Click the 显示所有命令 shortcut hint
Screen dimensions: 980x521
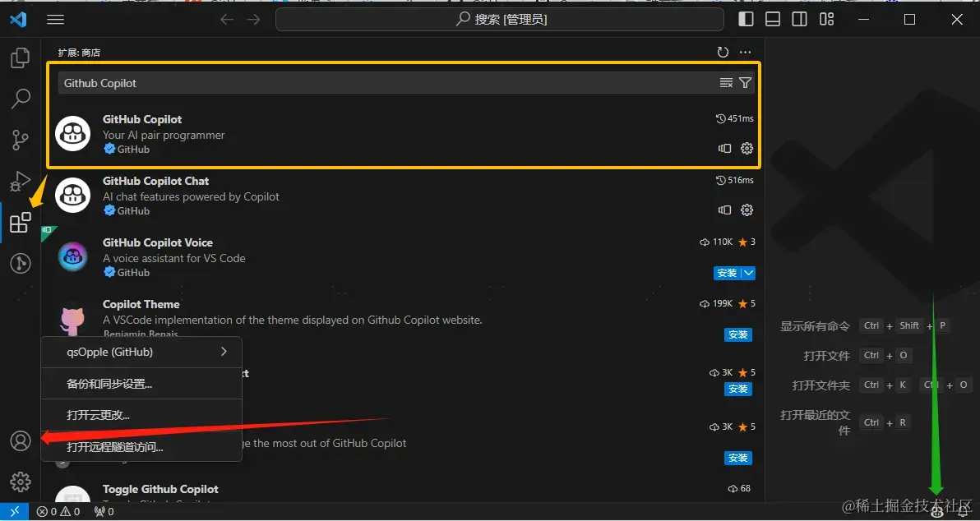pyautogui.click(x=815, y=326)
